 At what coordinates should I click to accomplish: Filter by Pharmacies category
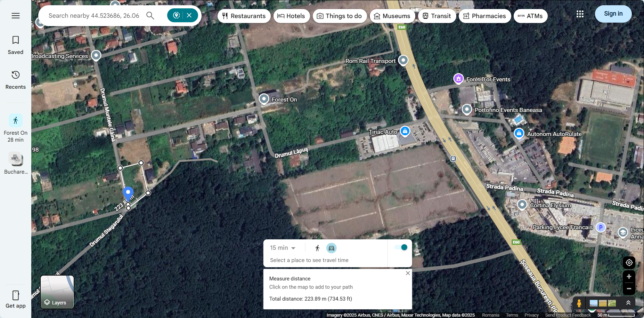click(x=484, y=16)
